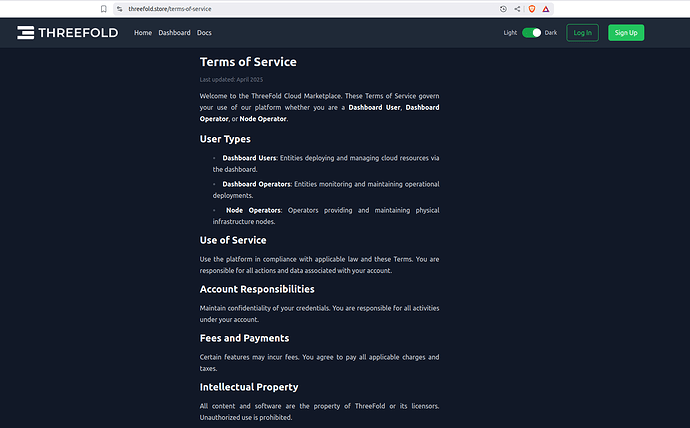Click the bookmark icon in browser bar
The image size is (690, 428).
click(103, 9)
